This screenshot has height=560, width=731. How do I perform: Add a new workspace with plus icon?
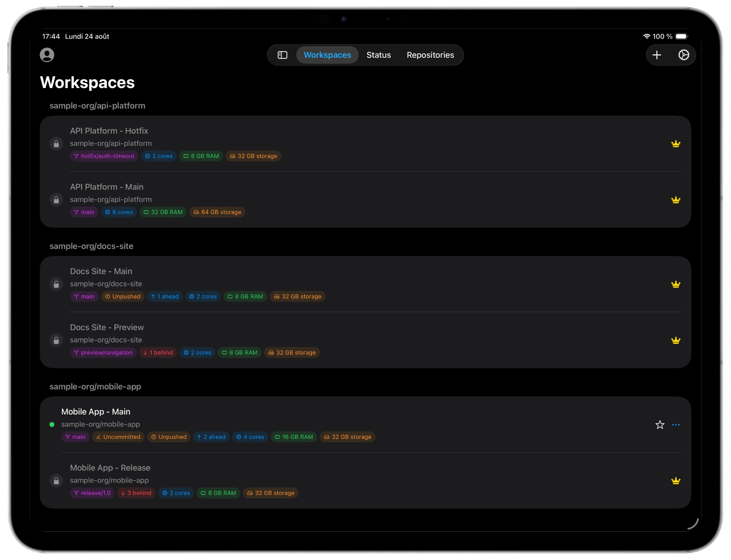657,55
